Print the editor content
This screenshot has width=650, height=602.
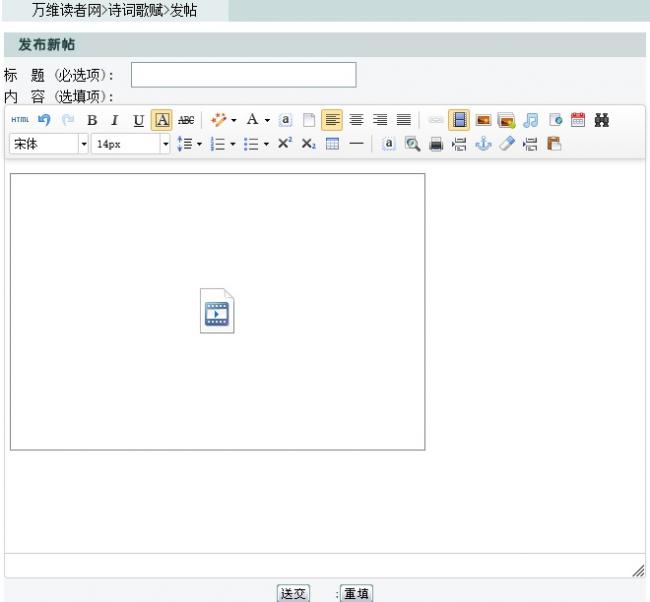point(436,144)
